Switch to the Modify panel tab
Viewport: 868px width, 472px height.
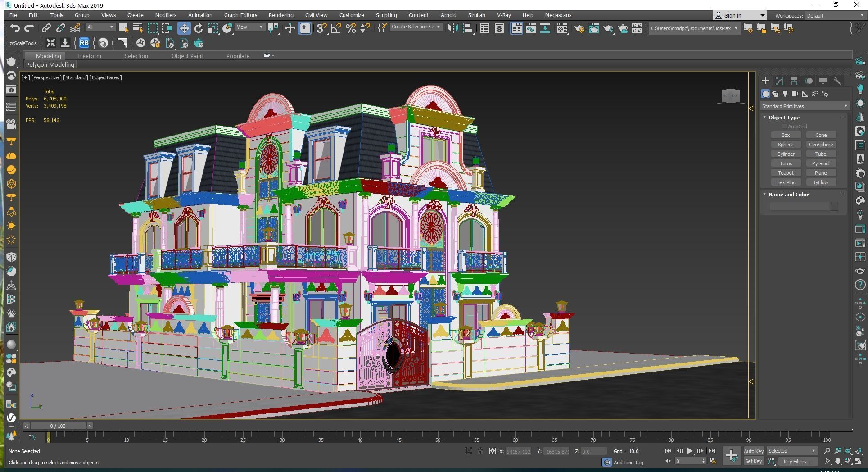pyautogui.click(x=779, y=81)
